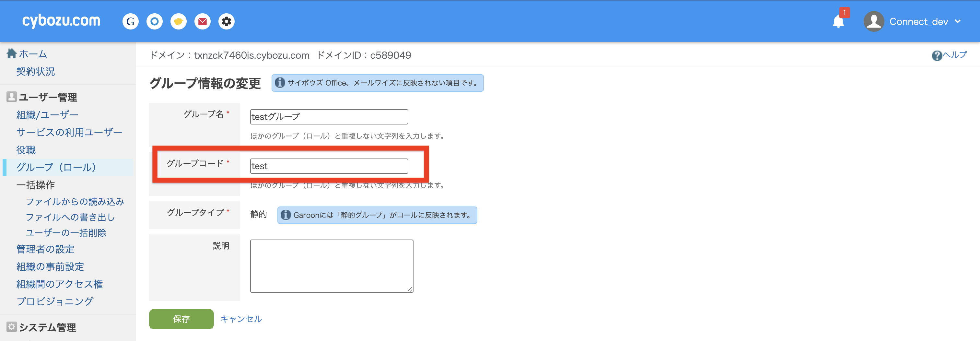
Task: Open 組織の事前設定 in the sidebar
Action: tap(50, 267)
